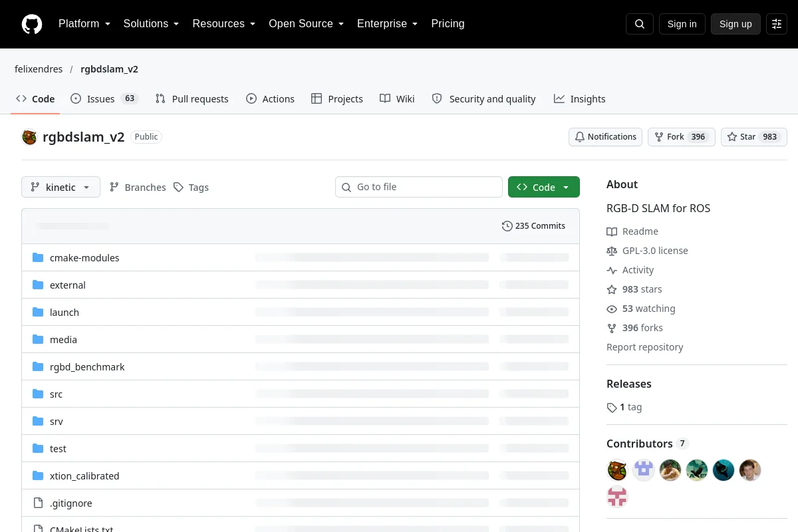This screenshot has height=532, width=798.
Task: Expand the Open Source menu
Action: tap(306, 24)
